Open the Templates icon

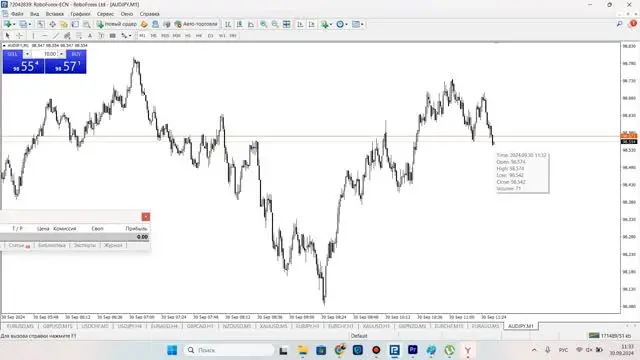click(356, 24)
